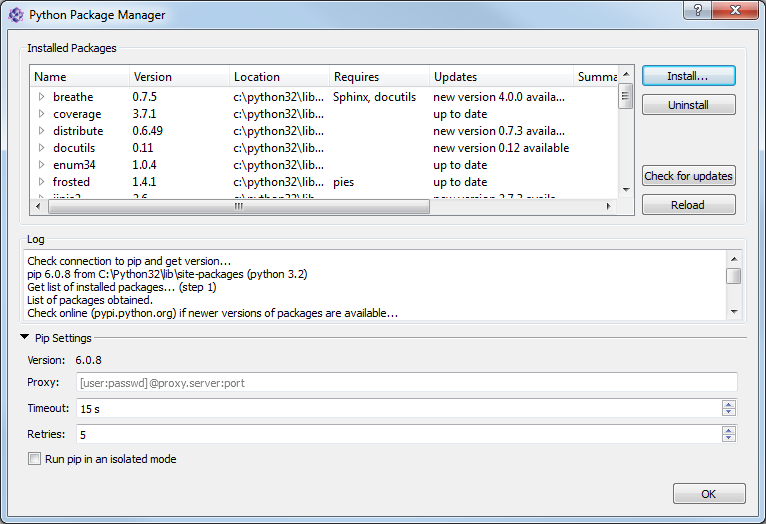Expand the coverage package row
This screenshot has height=524, width=766.
click(42, 114)
